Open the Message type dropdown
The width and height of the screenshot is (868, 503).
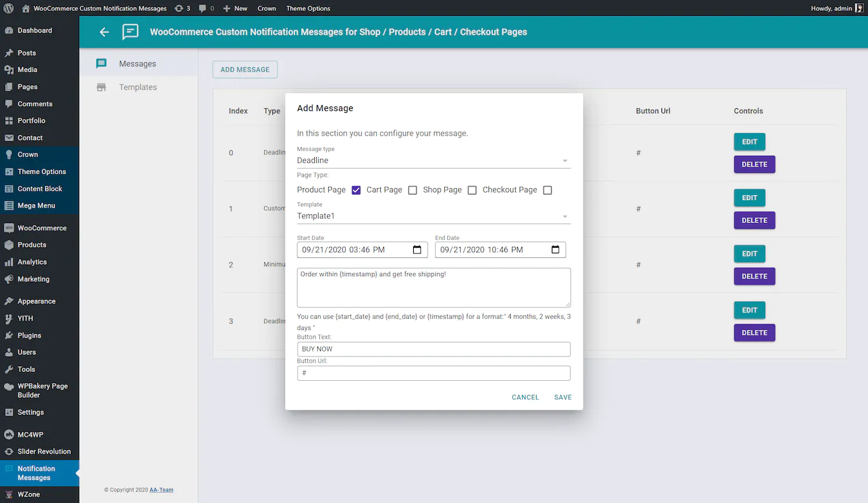click(x=434, y=161)
